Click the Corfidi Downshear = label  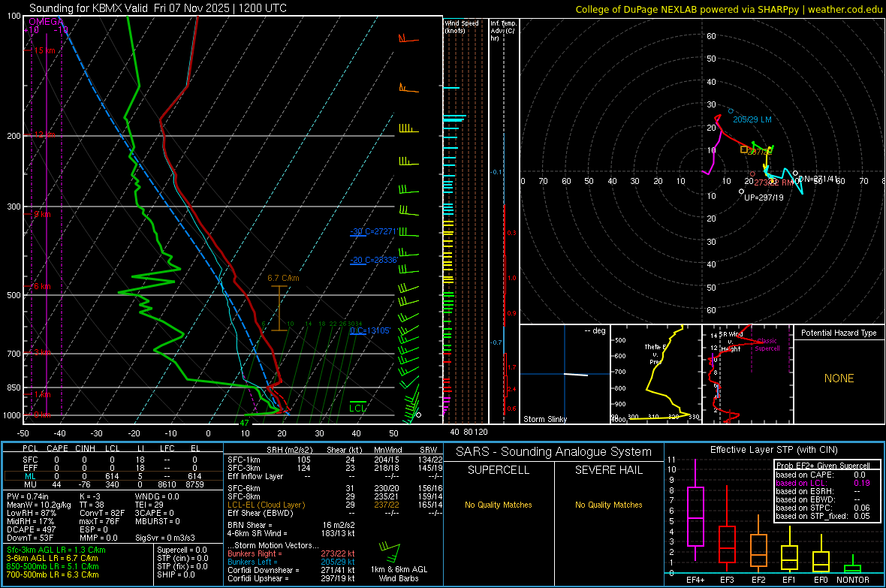click(264, 570)
